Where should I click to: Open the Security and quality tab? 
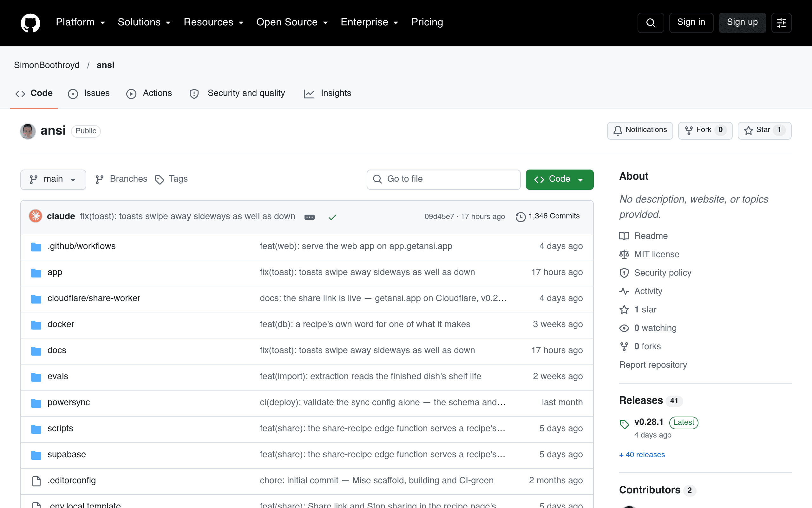(237, 93)
